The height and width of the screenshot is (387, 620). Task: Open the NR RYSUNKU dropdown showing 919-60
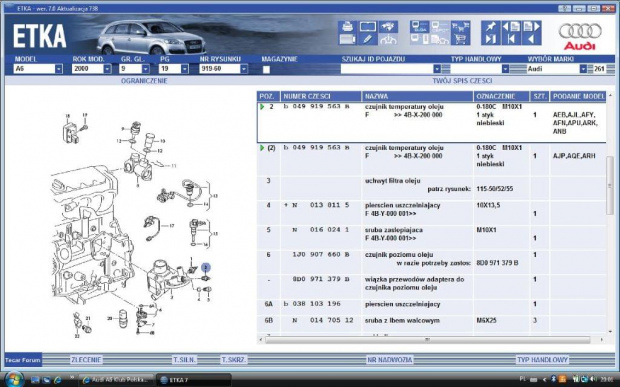point(244,69)
